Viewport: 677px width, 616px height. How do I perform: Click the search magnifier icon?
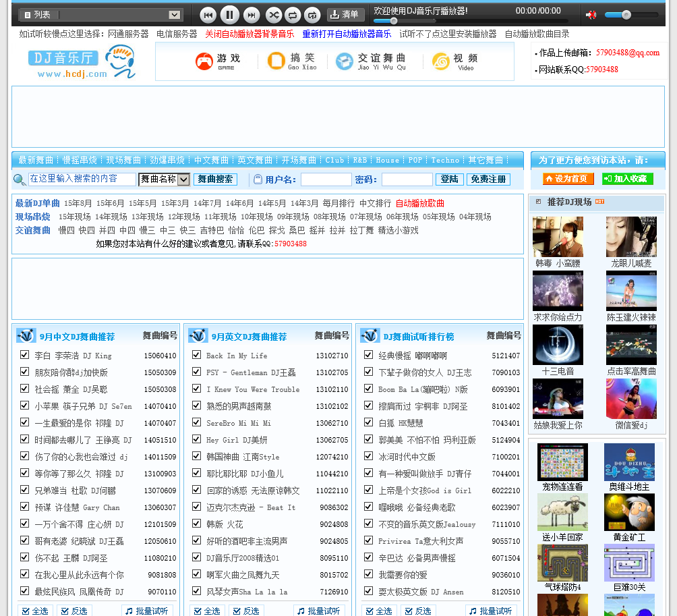point(20,179)
